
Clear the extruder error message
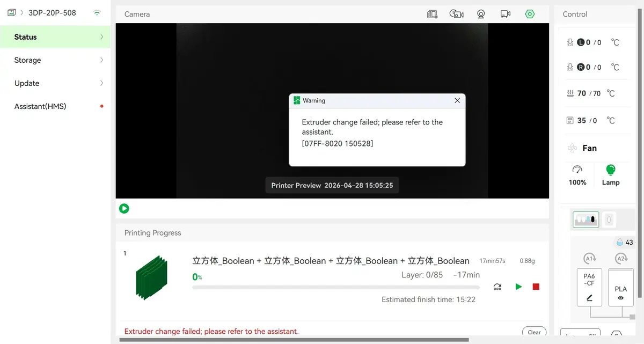click(534, 332)
